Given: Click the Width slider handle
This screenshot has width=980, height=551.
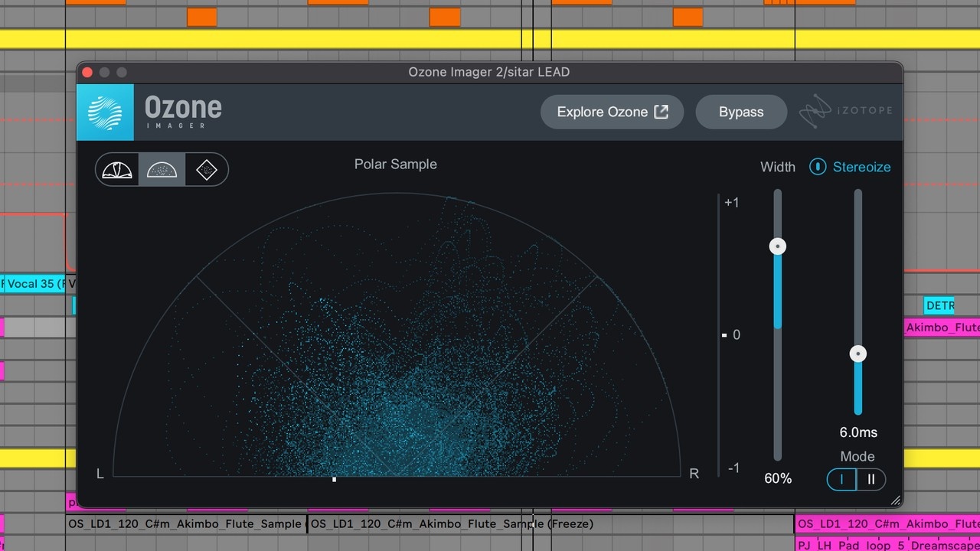Looking at the screenshot, I should coord(778,246).
